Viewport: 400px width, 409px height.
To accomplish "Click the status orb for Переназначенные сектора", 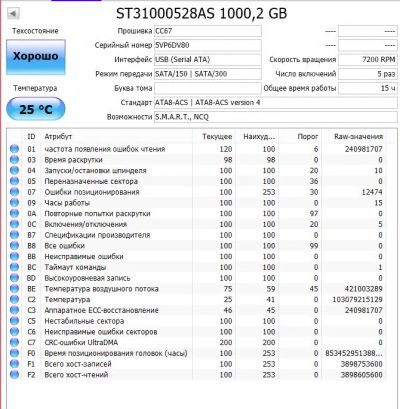I will [14, 181].
